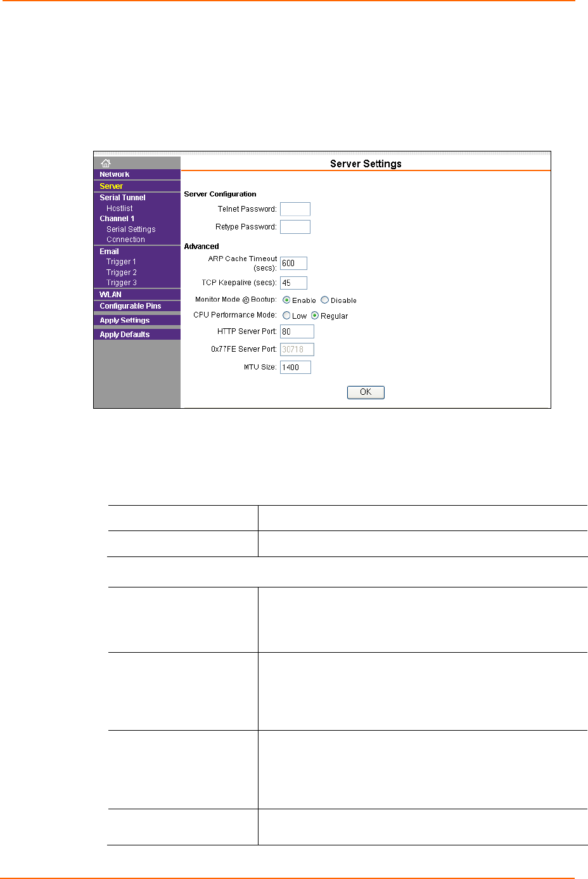Click the HTTP Server Port field
Screen dimensions: 588x879
pyautogui.click(x=297, y=331)
